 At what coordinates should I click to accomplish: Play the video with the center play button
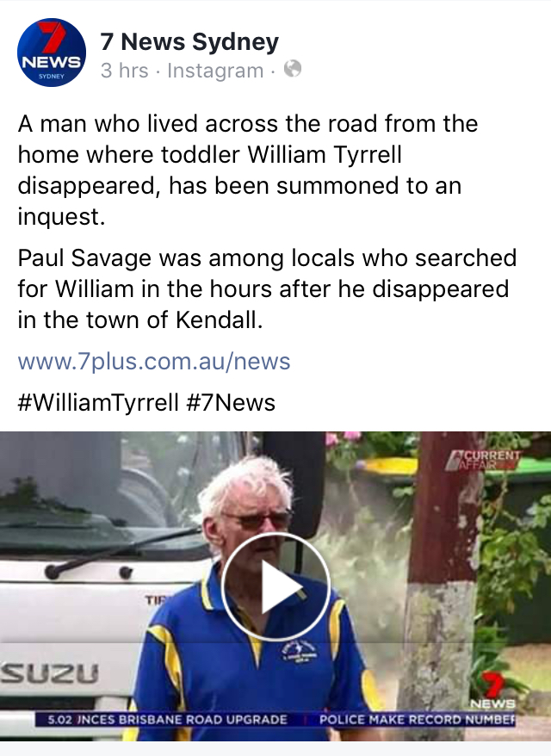coord(275,586)
